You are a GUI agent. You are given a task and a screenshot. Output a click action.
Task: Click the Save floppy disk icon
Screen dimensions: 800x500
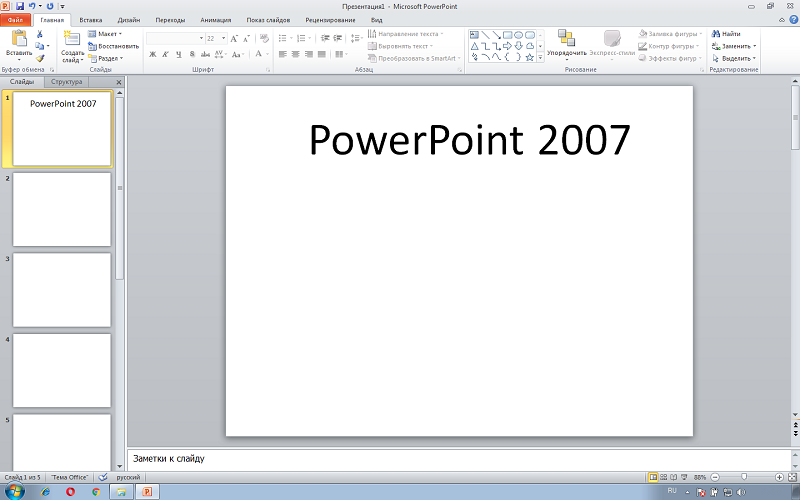click(x=20, y=6)
